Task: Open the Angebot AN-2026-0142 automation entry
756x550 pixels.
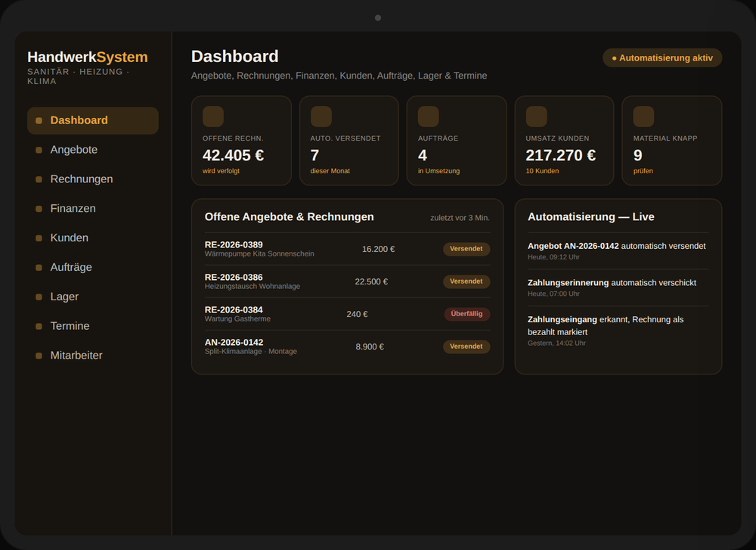Action: (618, 251)
